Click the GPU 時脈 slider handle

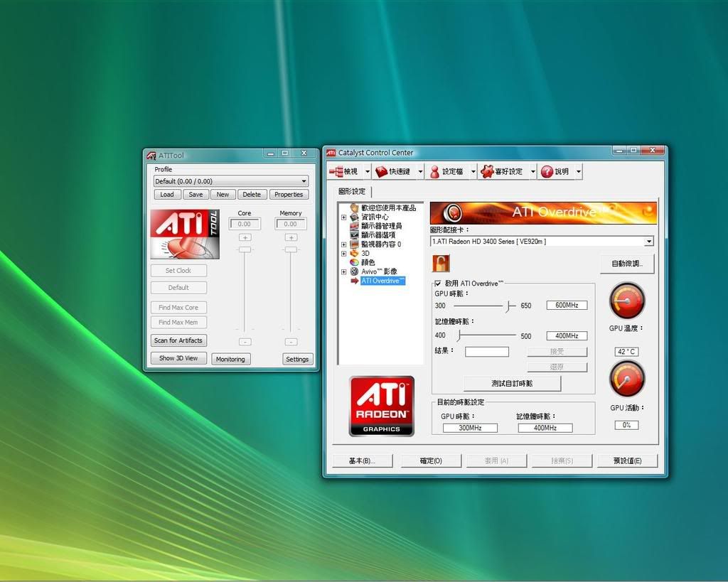(x=510, y=306)
